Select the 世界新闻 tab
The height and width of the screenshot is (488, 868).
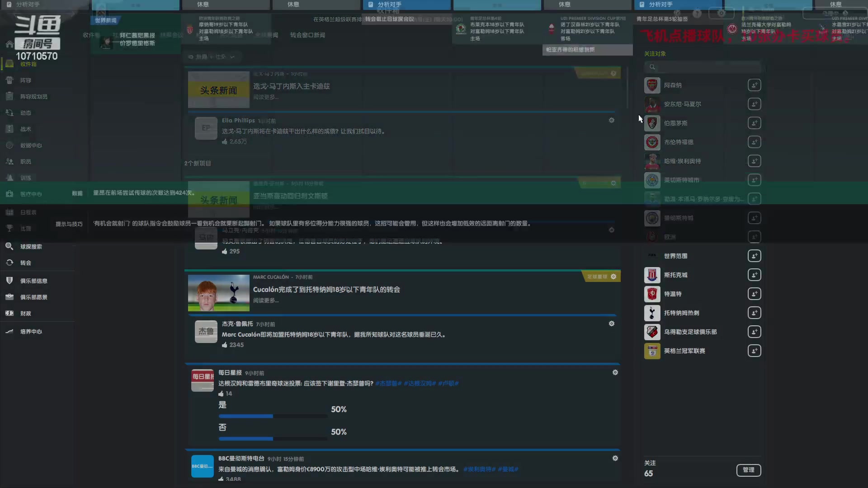105,20
